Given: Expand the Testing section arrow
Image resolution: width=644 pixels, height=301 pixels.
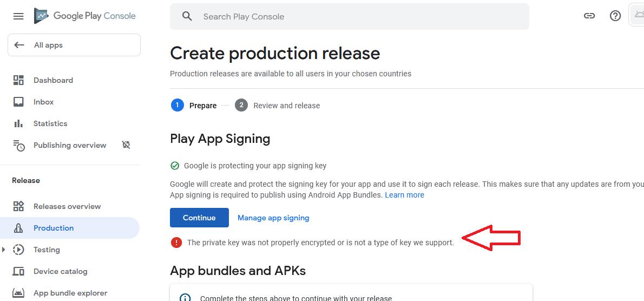Looking at the screenshot, I should 5,250.
